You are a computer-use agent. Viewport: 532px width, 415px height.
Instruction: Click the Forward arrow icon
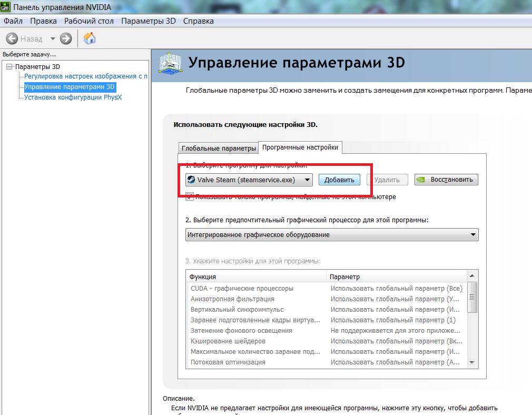66,38
